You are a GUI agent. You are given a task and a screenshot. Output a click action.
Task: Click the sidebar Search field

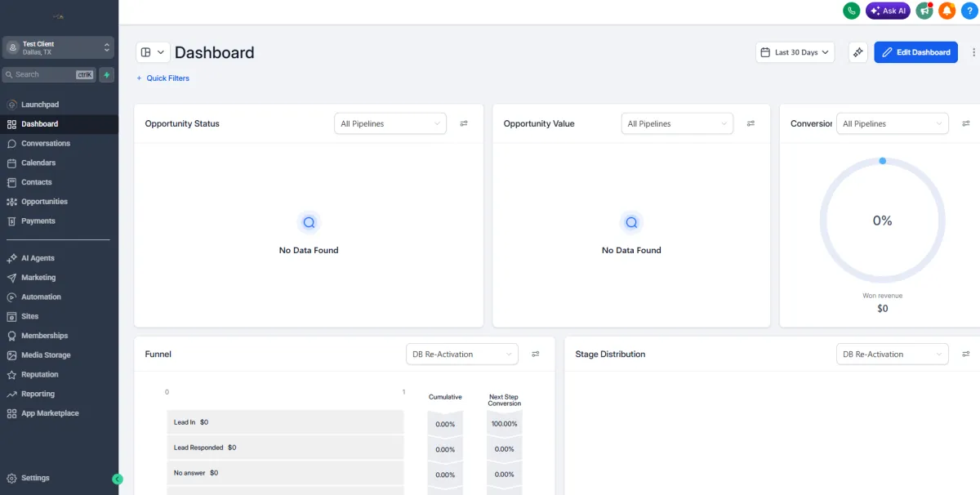pos(49,74)
